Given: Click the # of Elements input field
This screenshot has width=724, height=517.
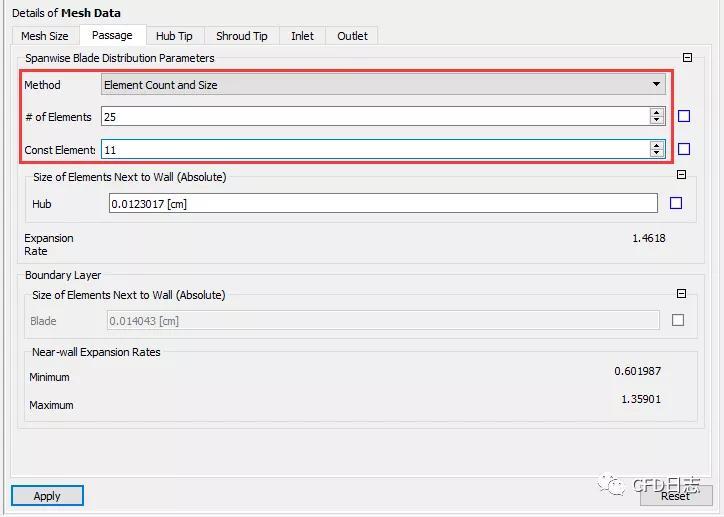Looking at the screenshot, I should tap(375, 116).
